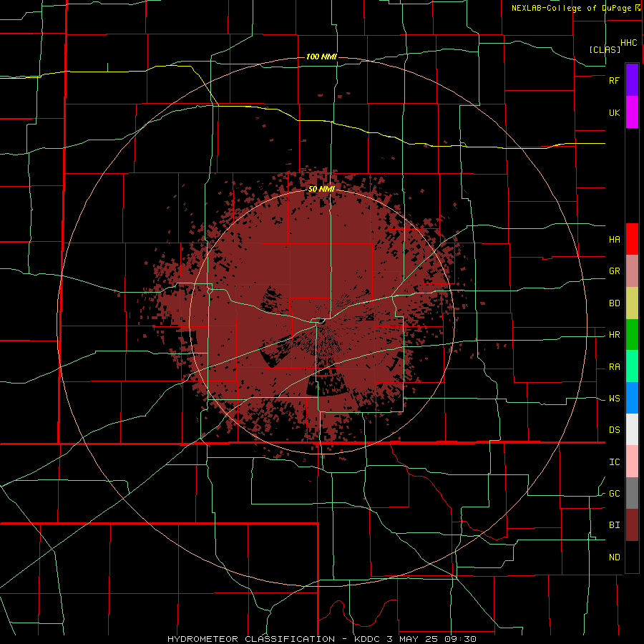Click the BD yellow legend swatch

coord(632,303)
